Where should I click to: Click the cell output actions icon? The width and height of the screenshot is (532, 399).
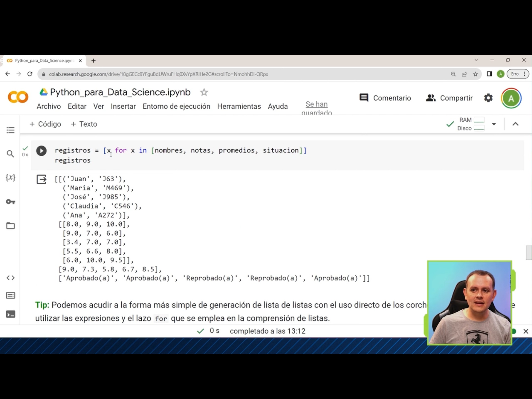coord(41,179)
